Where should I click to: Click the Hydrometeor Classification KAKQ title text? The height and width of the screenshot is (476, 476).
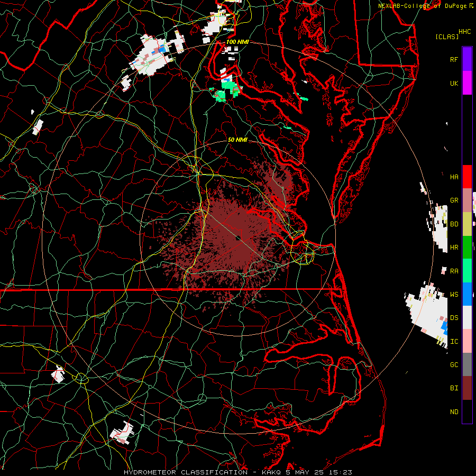click(x=237, y=472)
